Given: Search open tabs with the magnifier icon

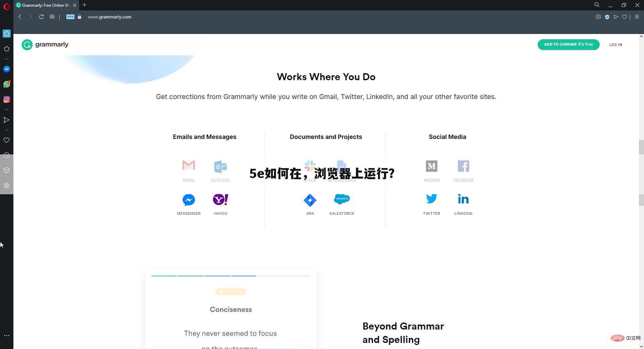Looking at the screenshot, I should [x=597, y=5].
